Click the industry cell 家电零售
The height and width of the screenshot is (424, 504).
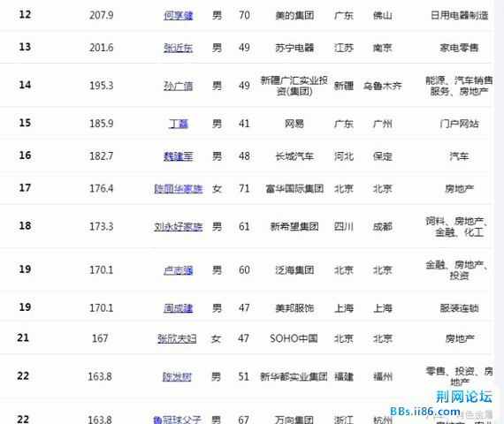(459, 48)
